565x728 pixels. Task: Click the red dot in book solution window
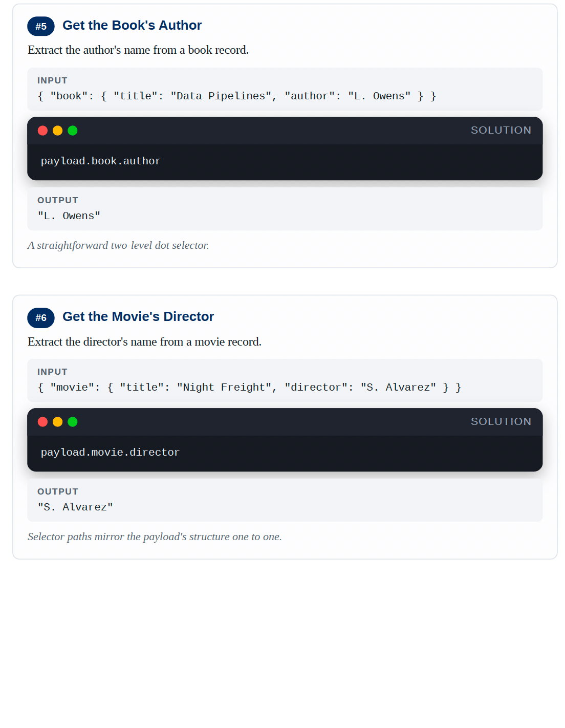pos(43,131)
